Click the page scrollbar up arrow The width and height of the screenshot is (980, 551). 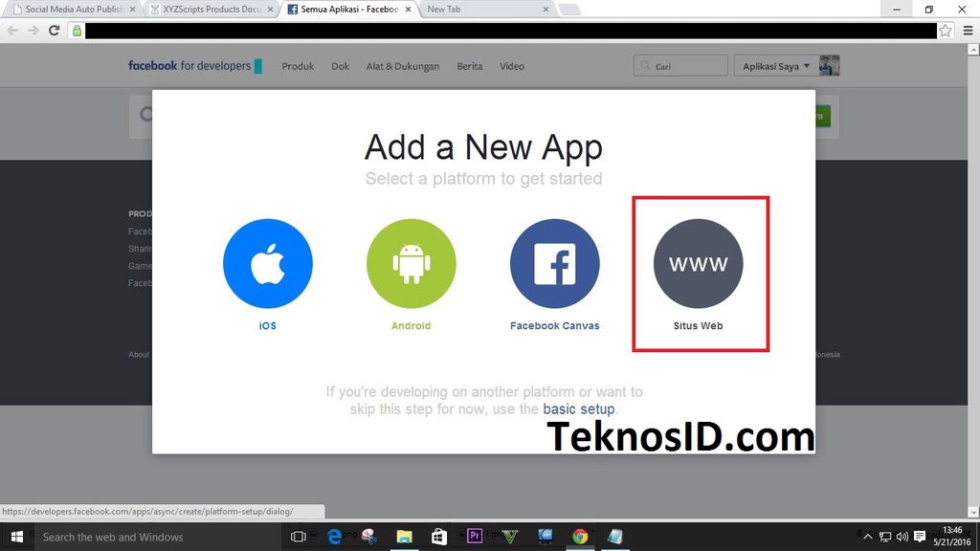pos(973,50)
